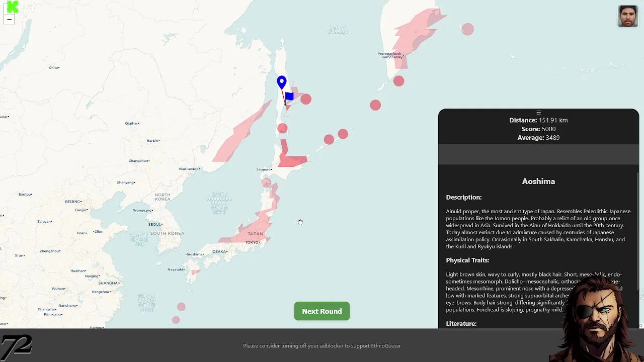The image size is (644, 362).
Task: Select pink circle in the northern Kuril chain
Action: [x=375, y=105]
